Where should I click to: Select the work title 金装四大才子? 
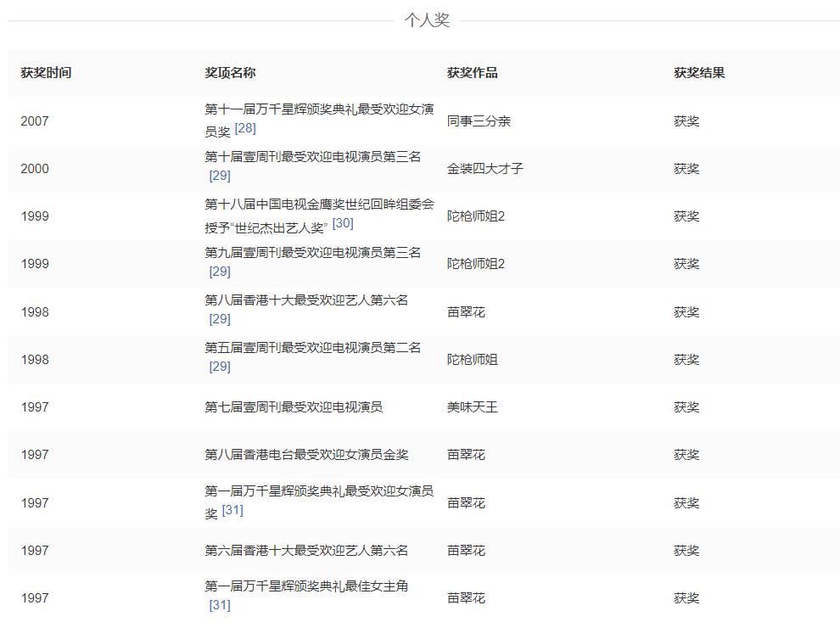[483, 168]
